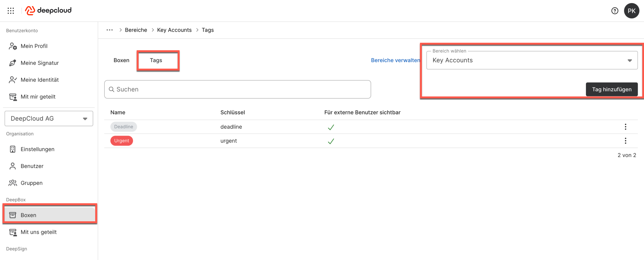Switch to the Boxen tab
The height and width of the screenshot is (260, 644).
121,60
